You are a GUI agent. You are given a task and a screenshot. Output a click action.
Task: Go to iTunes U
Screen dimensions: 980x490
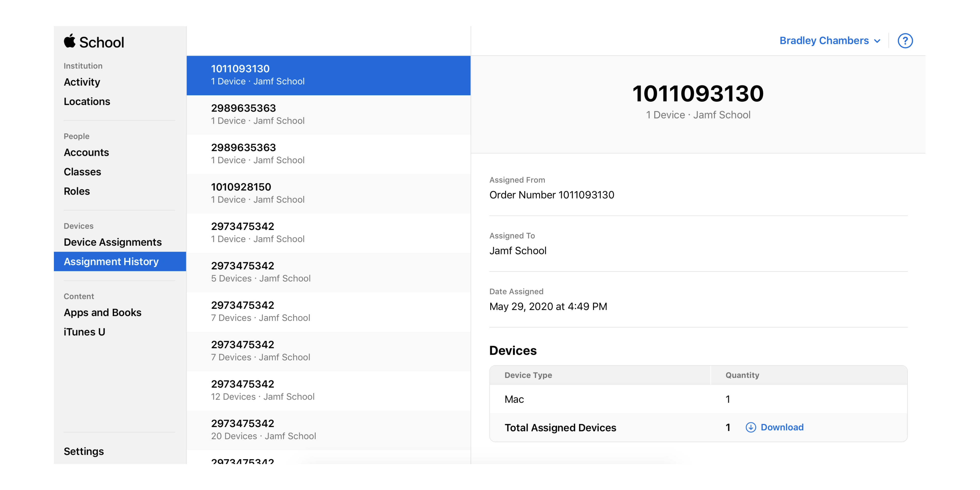pos(84,332)
